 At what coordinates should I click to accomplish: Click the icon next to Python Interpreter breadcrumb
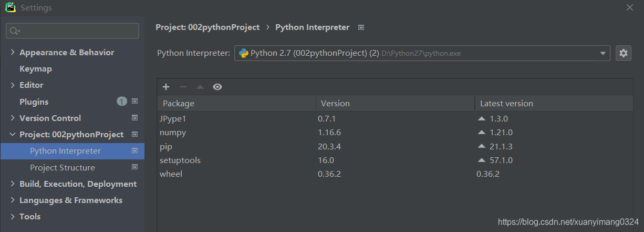pos(361,27)
